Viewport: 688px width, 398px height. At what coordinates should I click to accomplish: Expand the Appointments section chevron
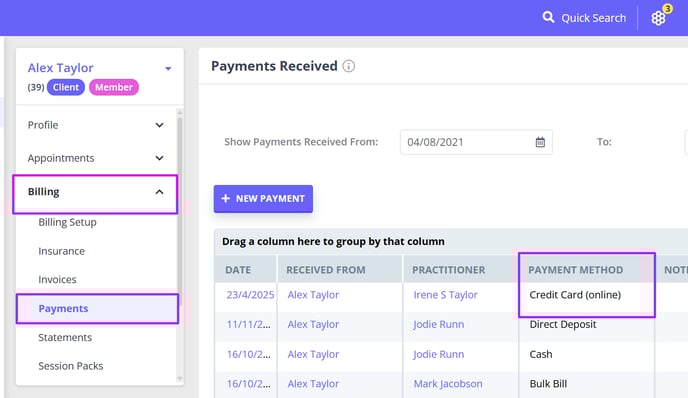[x=159, y=158]
